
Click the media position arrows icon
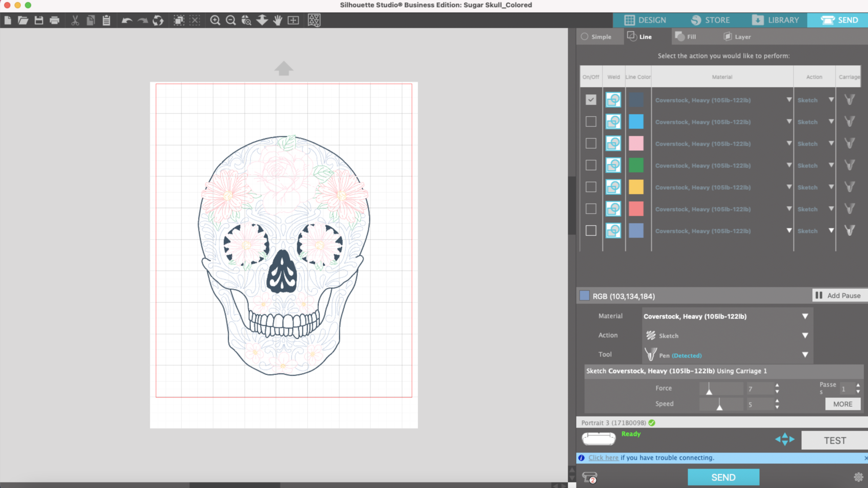pyautogui.click(x=785, y=439)
